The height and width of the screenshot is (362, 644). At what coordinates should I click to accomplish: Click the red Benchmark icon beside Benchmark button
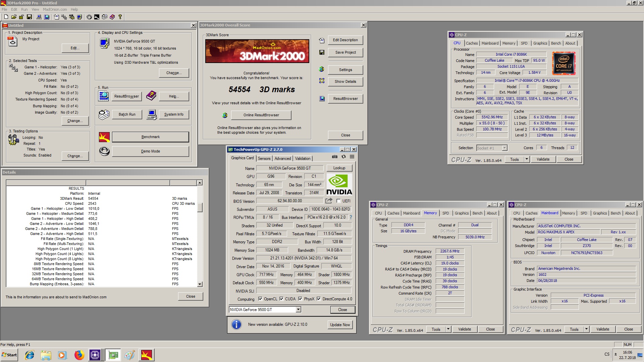point(104,137)
